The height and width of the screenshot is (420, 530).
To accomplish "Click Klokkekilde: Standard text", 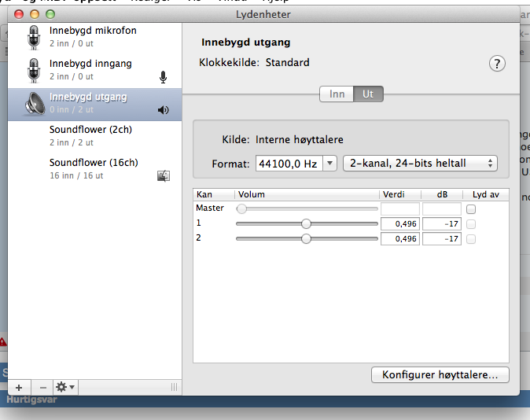I will pyautogui.click(x=254, y=63).
